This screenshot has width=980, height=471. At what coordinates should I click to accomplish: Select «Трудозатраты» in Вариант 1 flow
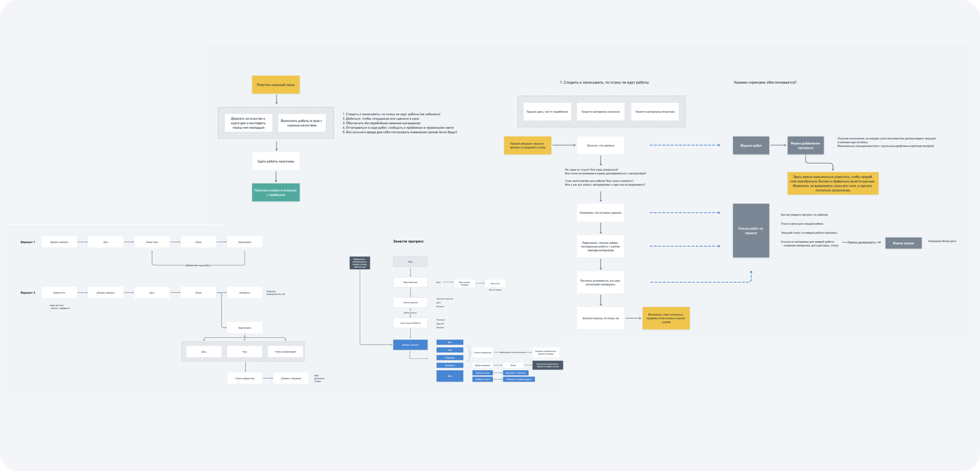pyautogui.click(x=245, y=241)
